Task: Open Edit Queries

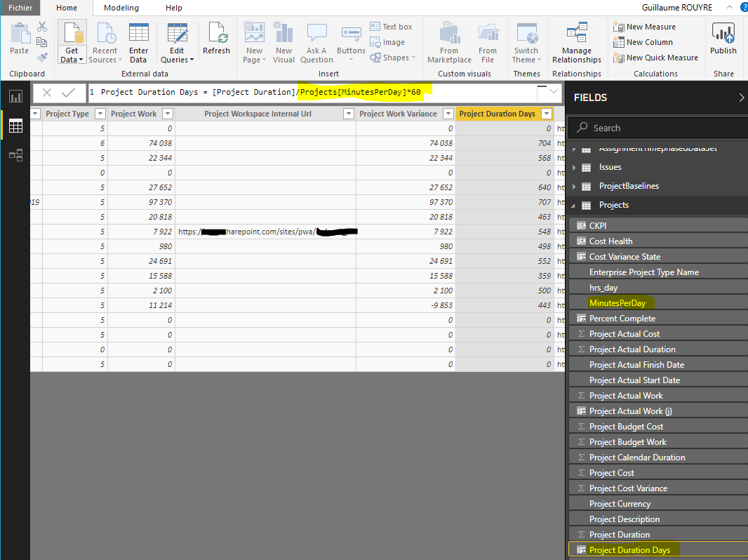Action: [x=177, y=42]
